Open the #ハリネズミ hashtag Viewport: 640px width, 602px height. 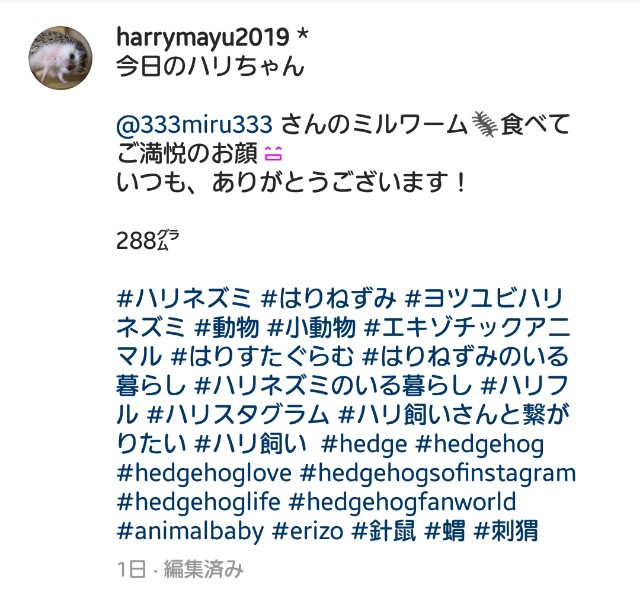184,298
